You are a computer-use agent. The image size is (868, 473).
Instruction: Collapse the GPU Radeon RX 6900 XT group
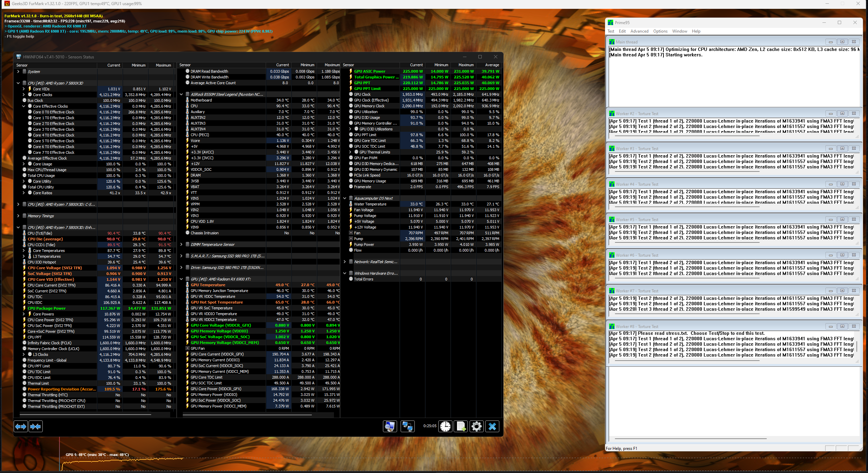[181, 279]
